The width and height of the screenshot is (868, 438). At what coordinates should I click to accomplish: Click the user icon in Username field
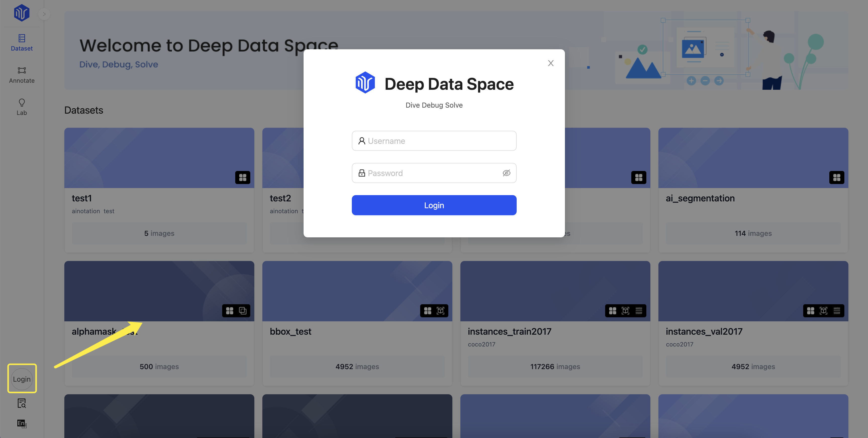coord(362,141)
